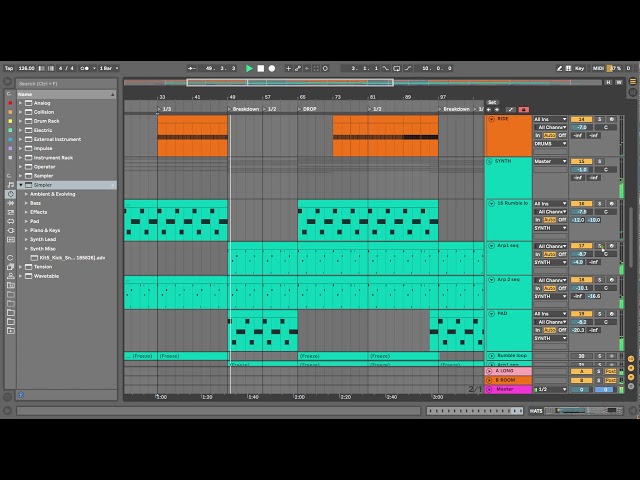Click the CPU load meter
The image size is (640, 480).
[x=615, y=68]
